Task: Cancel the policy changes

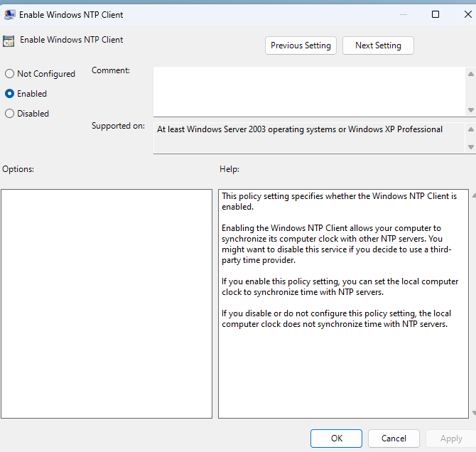Action: [x=394, y=438]
